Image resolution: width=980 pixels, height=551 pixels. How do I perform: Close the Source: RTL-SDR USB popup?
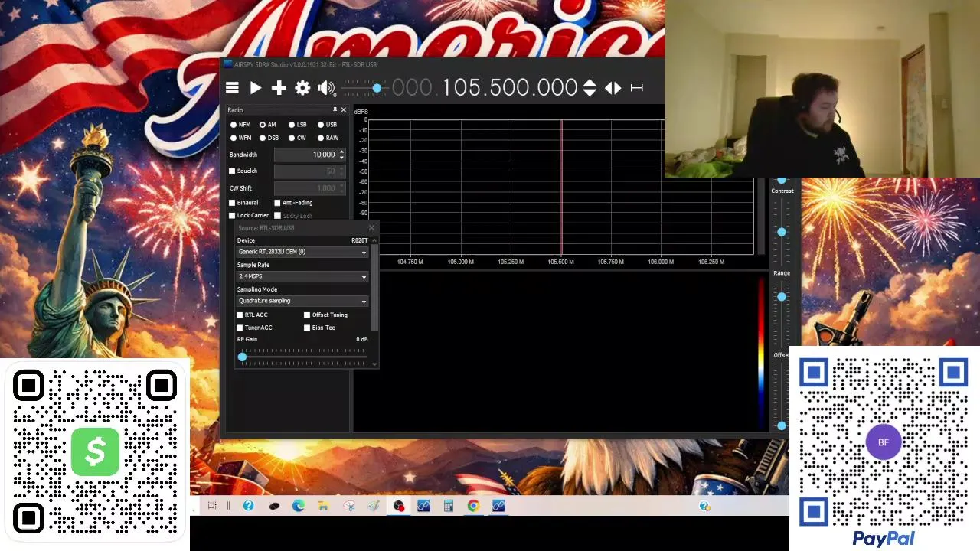[371, 228]
